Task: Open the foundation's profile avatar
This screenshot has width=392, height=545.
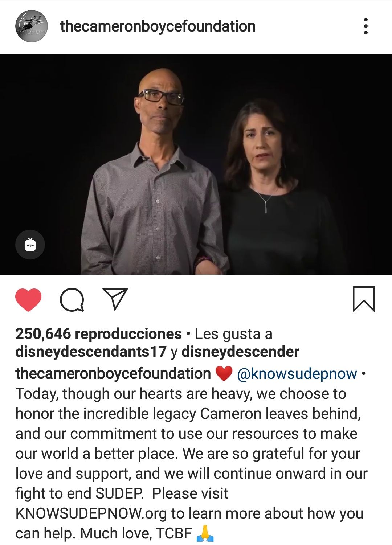Action: pos(32,26)
